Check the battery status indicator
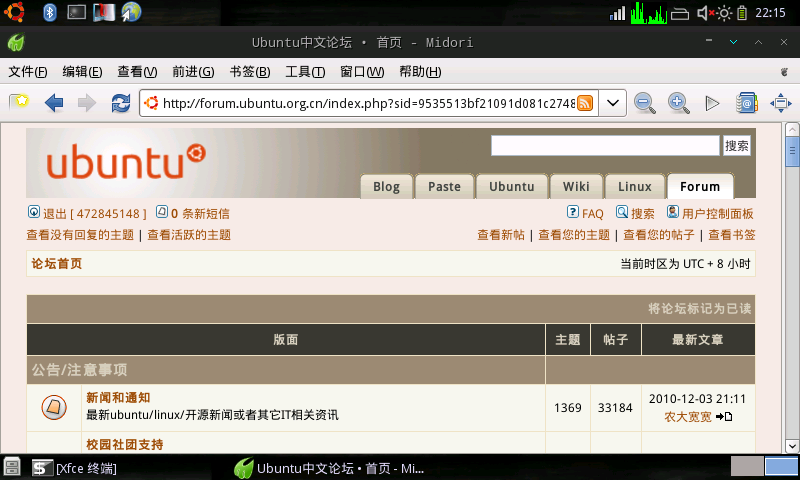The height and width of the screenshot is (480, 800). pos(742,13)
